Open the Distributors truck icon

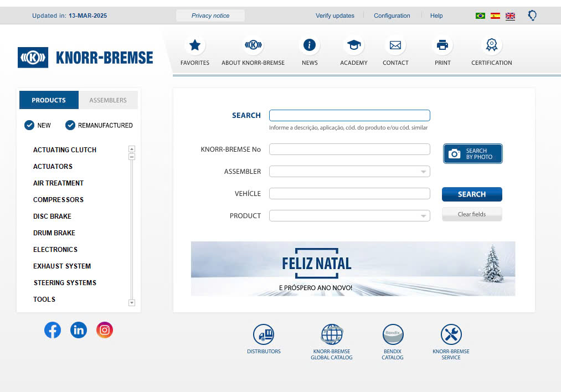coord(264,334)
